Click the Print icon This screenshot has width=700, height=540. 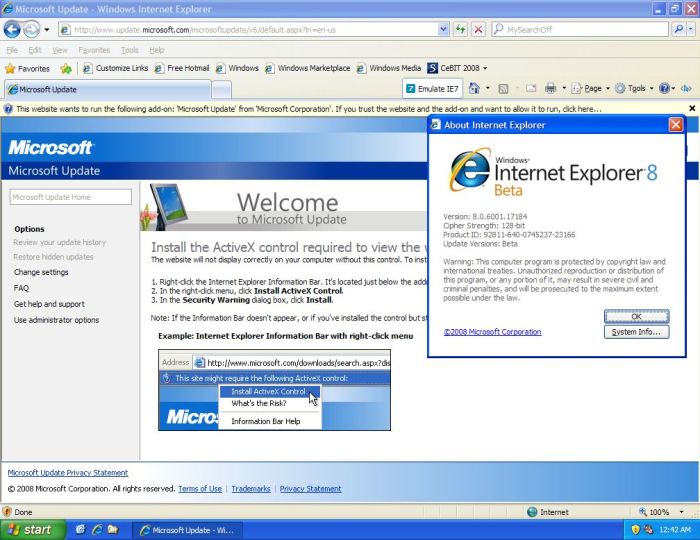[550, 88]
